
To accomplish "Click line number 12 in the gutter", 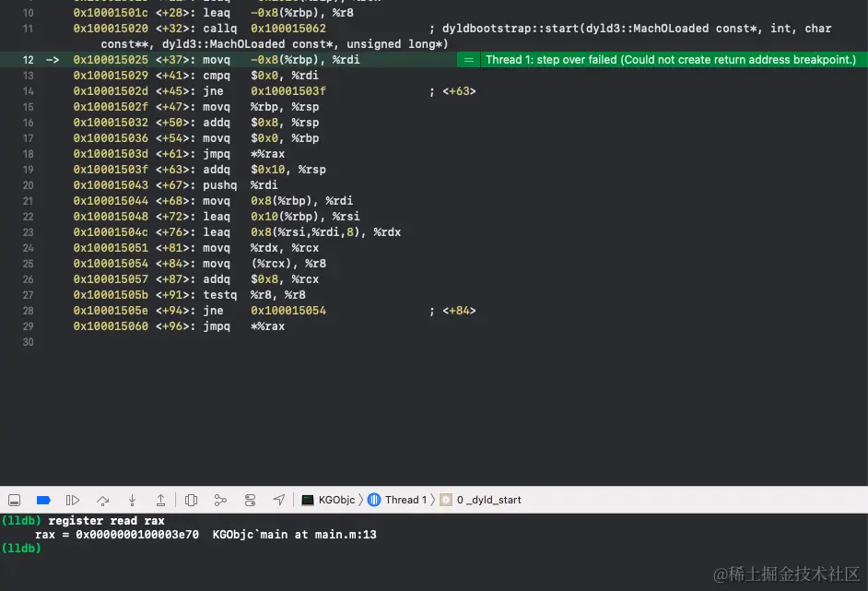I will coord(29,60).
